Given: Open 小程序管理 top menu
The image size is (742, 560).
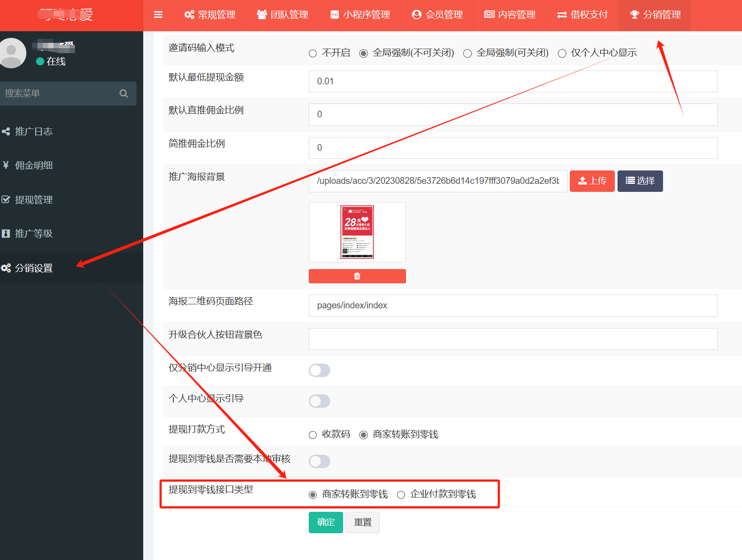Looking at the screenshot, I should coord(360,15).
